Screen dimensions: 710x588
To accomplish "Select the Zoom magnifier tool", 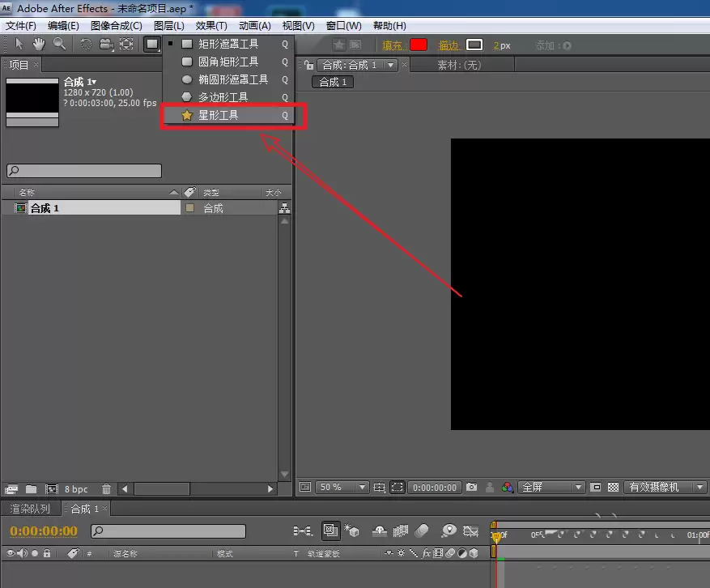I will click(59, 44).
